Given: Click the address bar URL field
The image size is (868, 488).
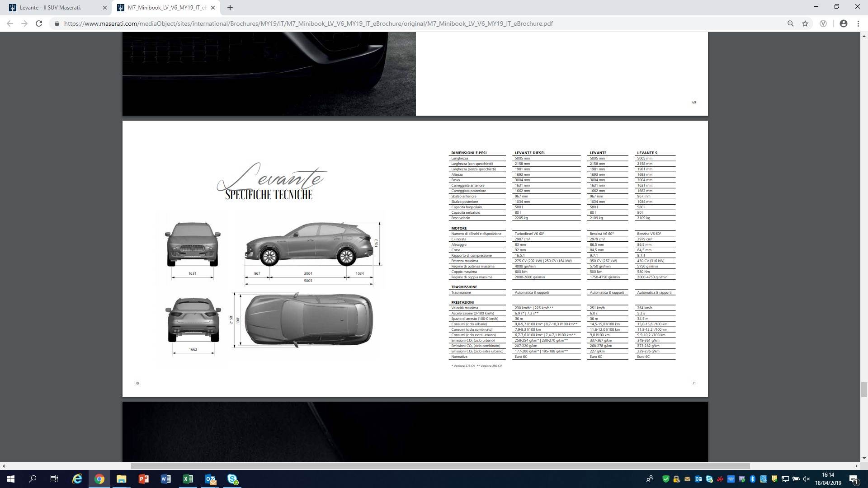Looking at the screenshot, I should tap(307, 23).
